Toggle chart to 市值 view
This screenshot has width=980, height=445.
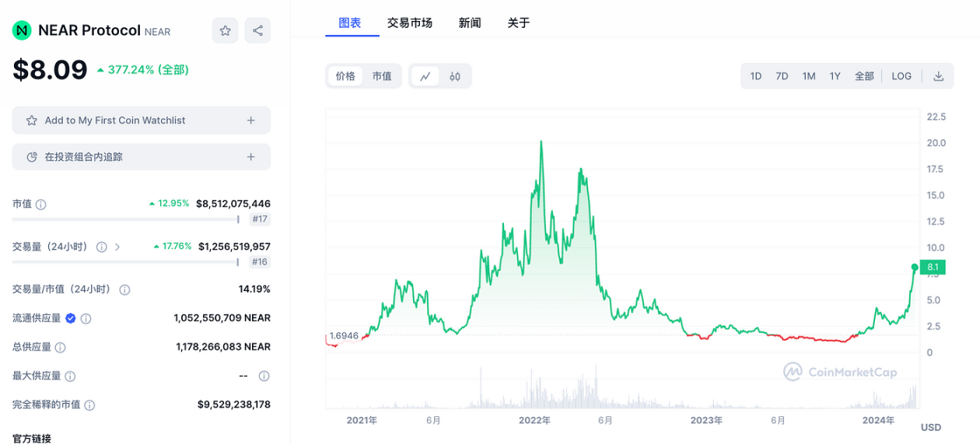pyautogui.click(x=382, y=76)
